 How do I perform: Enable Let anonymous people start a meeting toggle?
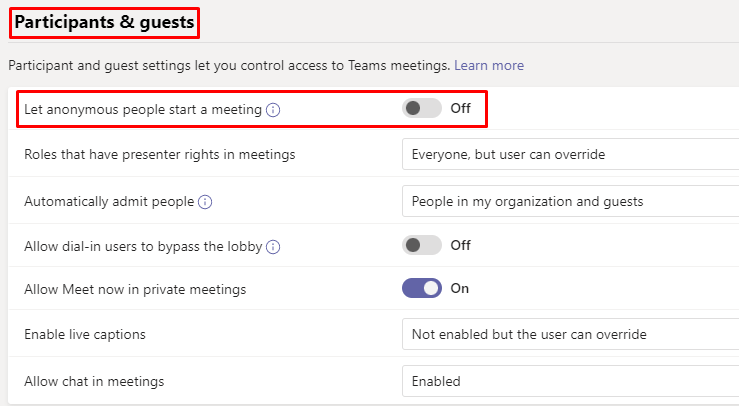(x=421, y=108)
